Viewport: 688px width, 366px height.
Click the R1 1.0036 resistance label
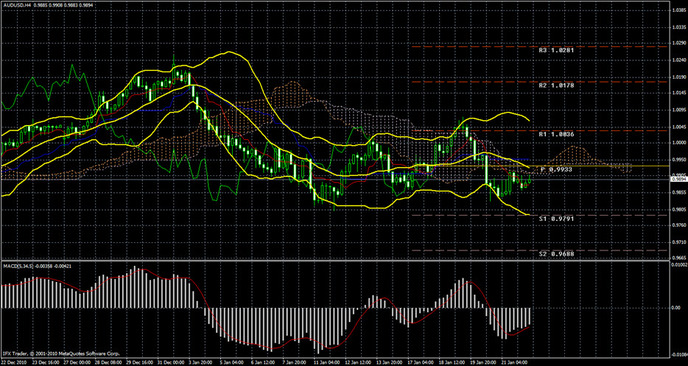pyautogui.click(x=556, y=135)
